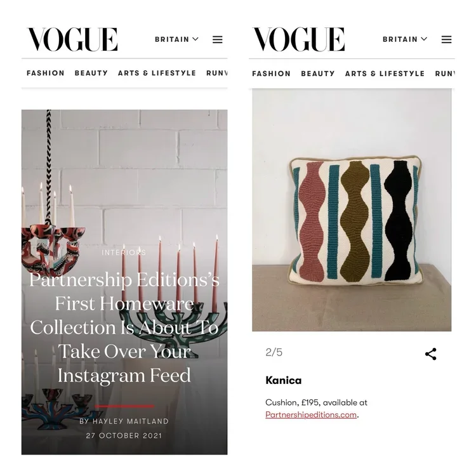Open the Interiors category label
Screen dimensions: 476x476
[x=124, y=253]
